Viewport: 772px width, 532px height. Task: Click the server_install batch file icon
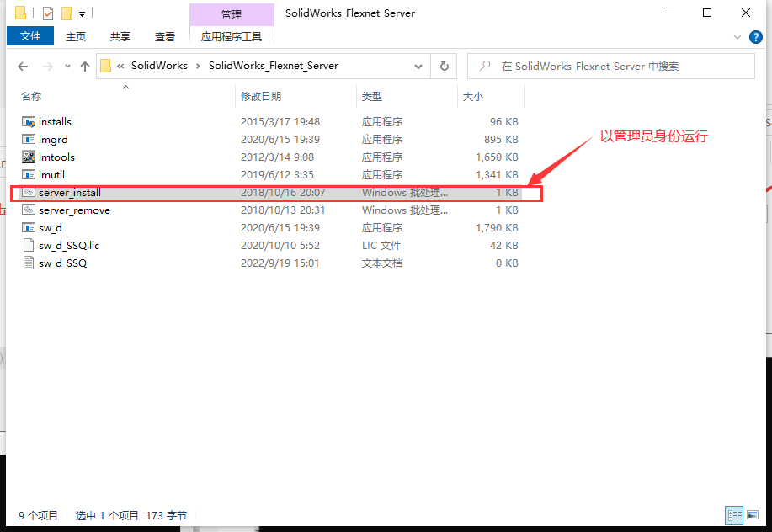tap(29, 193)
